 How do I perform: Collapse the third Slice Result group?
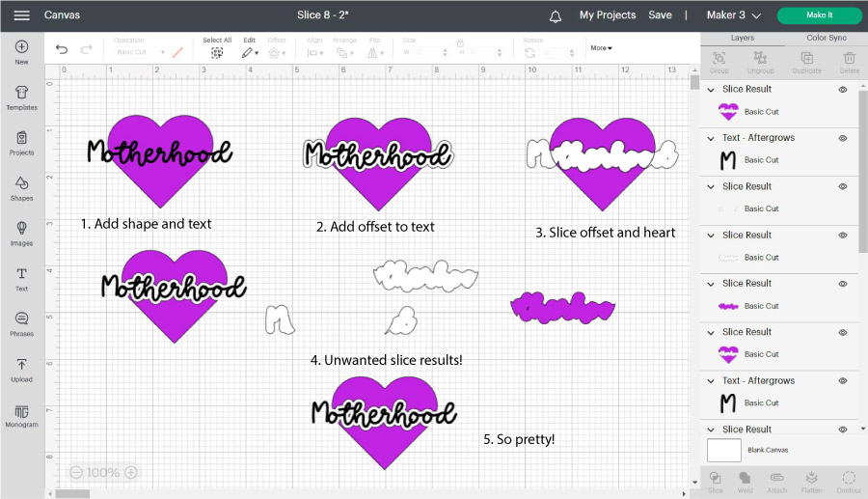click(711, 236)
